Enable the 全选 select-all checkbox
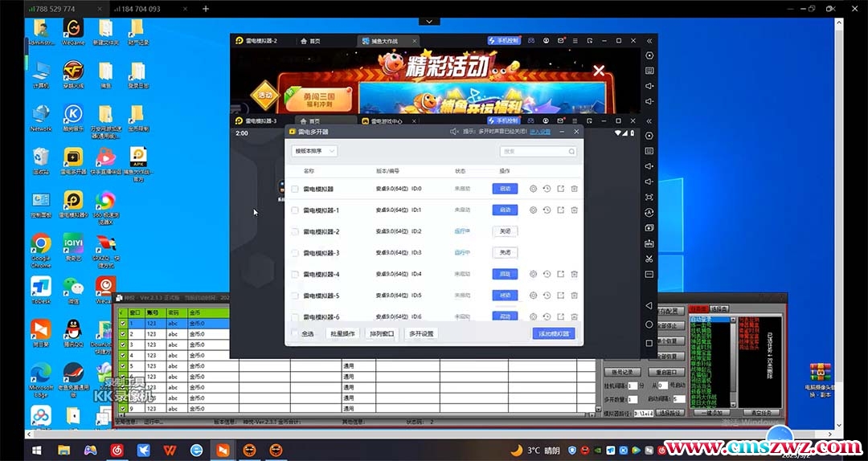The height and width of the screenshot is (461, 868). (x=295, y=333)
